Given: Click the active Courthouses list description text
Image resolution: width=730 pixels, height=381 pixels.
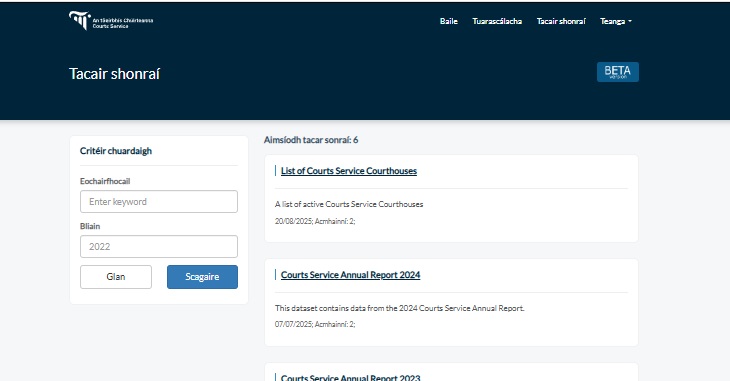Looking at the screenshot, I should [349, 204].
